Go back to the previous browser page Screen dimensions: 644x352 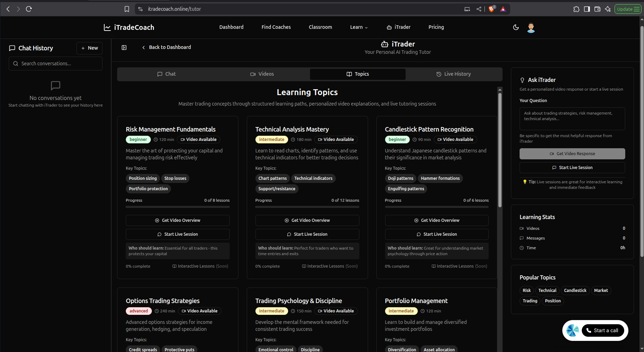[x=8, y=9]
